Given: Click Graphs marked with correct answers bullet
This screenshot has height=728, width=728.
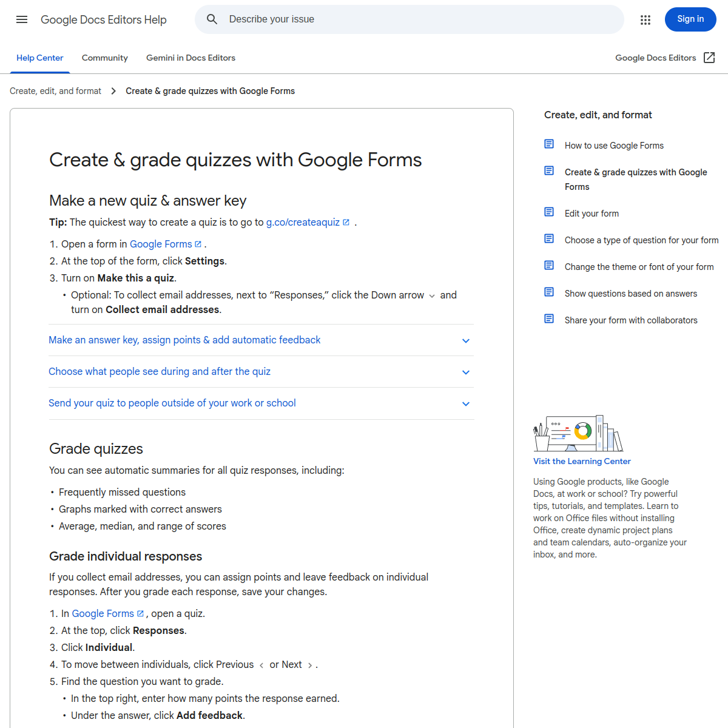Looking at the screenshot, I should [x=140, y=510].
